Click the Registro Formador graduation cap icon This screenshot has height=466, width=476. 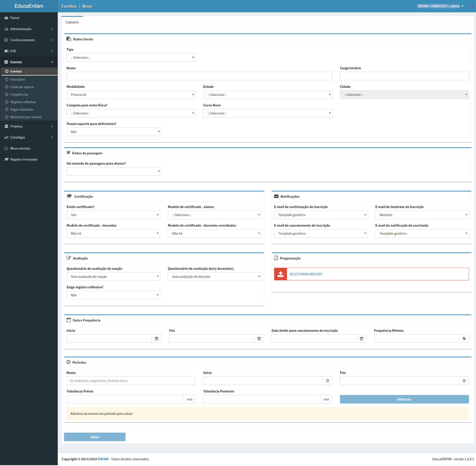point(7,159)
